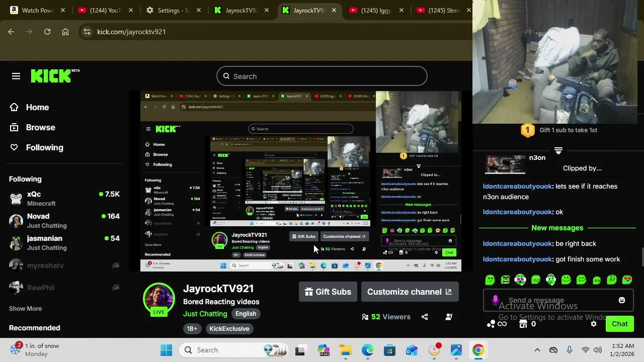Open channel points balance icon

tap(496, 324)
